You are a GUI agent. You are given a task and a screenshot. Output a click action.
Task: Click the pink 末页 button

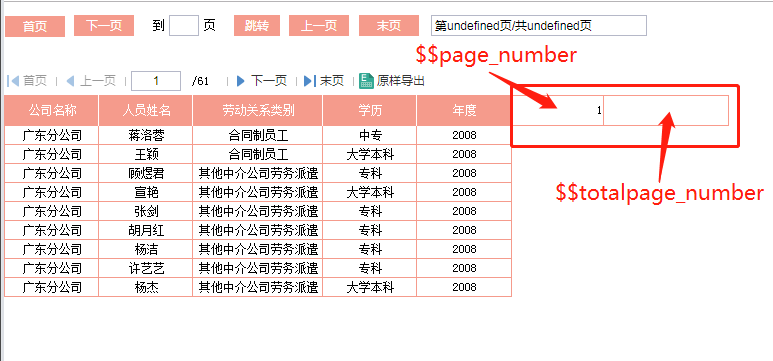[x=389, y=26]
